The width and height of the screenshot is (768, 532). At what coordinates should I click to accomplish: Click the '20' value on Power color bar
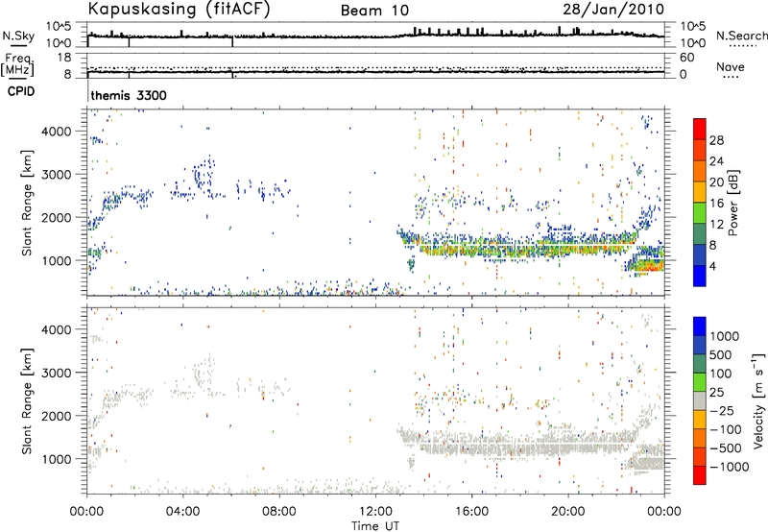(716, 182)
